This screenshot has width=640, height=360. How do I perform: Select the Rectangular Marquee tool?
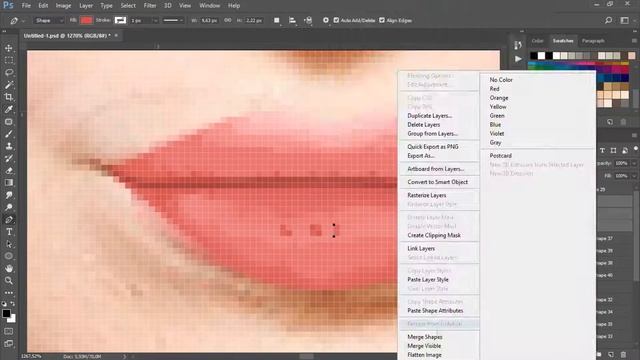[x=9, y=60]
